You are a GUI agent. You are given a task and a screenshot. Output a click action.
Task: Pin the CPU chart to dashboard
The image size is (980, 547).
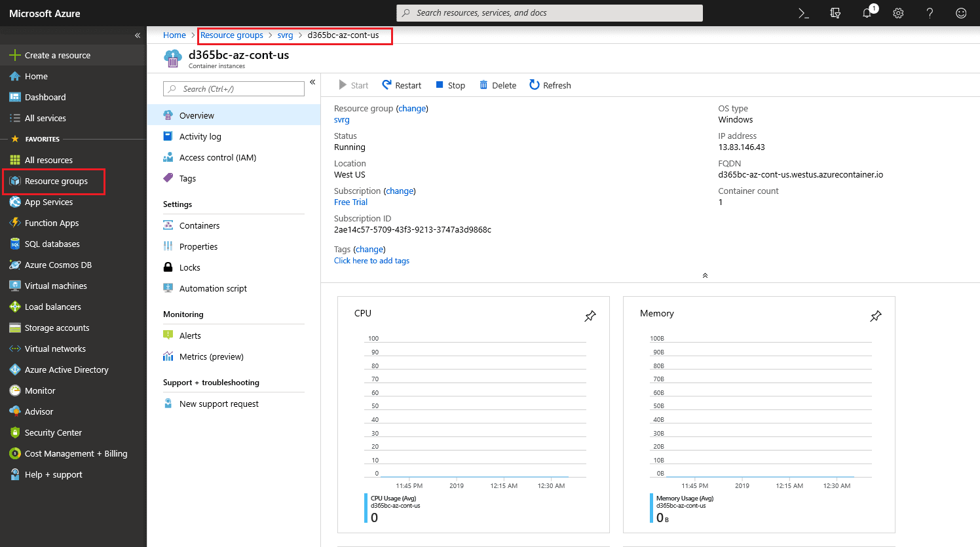(x=590, y=316)
